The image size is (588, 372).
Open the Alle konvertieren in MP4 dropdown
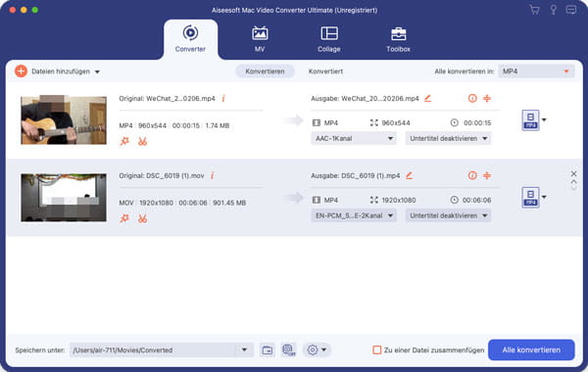point(536,71)
